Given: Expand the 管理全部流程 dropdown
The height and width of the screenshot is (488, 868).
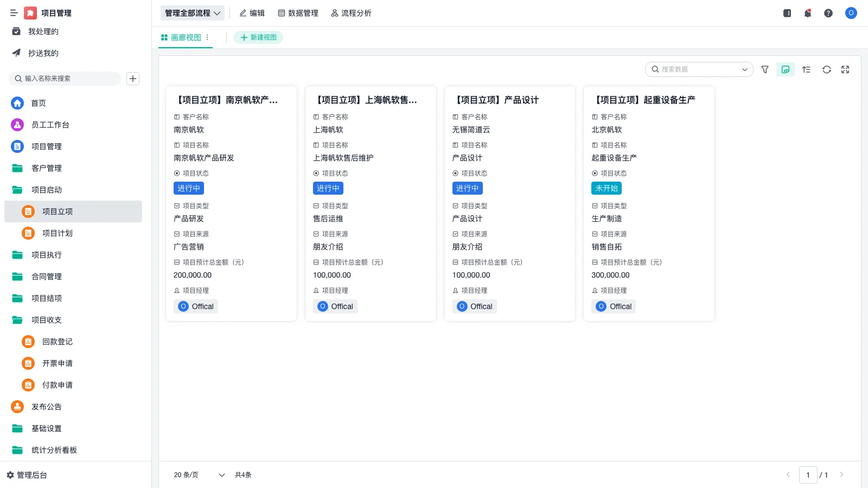Looking at the screenshot, I should click(x=193, y=13).
